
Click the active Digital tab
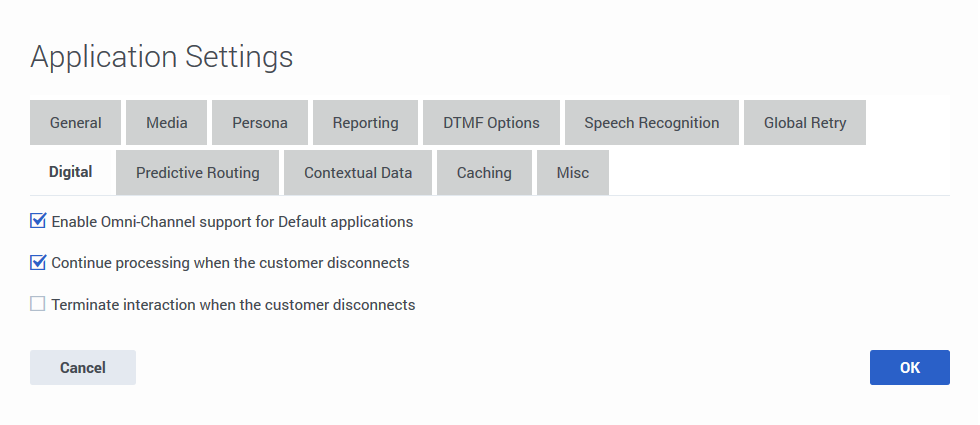point(71,172)
